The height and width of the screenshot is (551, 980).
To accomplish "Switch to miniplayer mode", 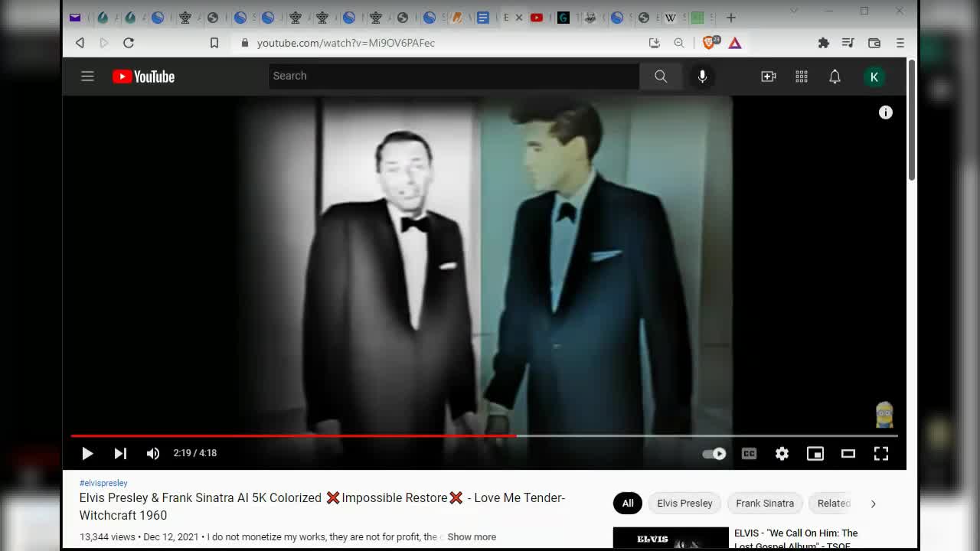I will point(815,453).
